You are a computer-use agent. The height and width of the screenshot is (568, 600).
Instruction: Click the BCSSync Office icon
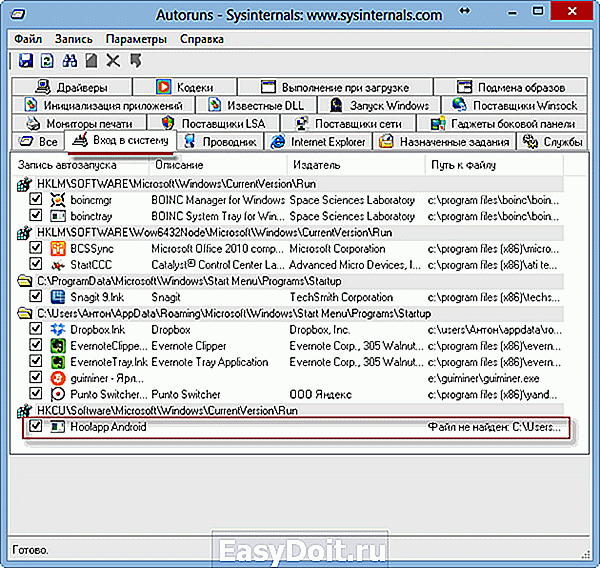pyautogui.click(x=58, y=249)
